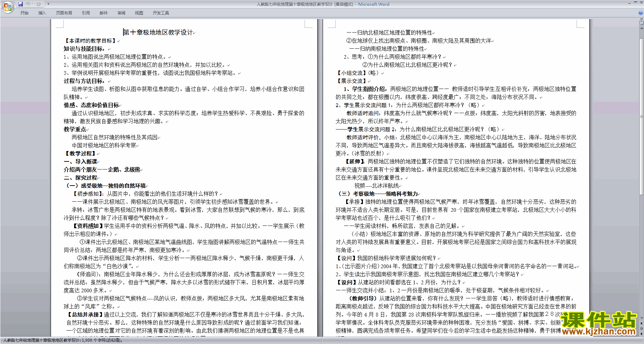
Task: Click the 【总结并承接】 paragraph label
Action: [x=85, y=314]
